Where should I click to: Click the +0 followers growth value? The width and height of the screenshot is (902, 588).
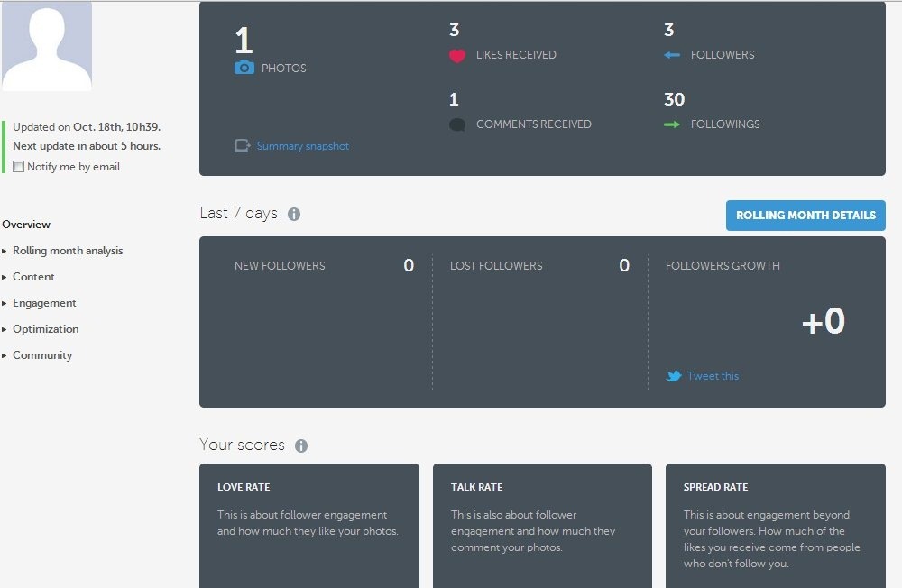(x=824, y=321)
